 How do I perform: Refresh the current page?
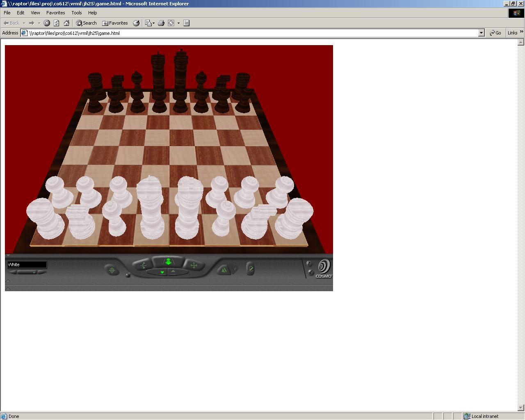57,23
